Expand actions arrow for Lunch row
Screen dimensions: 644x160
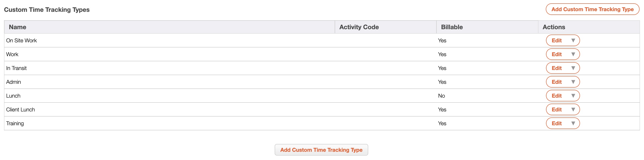(573, 96)
